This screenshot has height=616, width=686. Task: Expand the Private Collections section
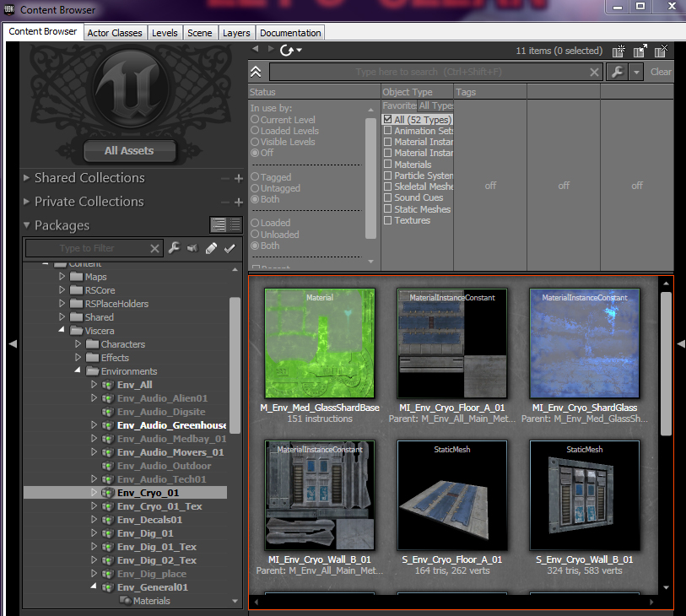[27, 201]
